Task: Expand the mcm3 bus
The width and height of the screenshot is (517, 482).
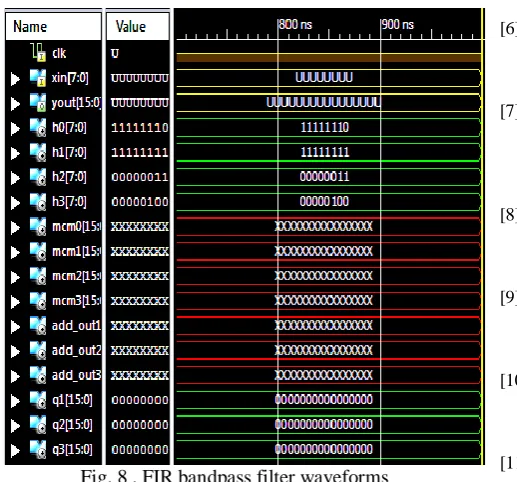Action: (15, 302)
